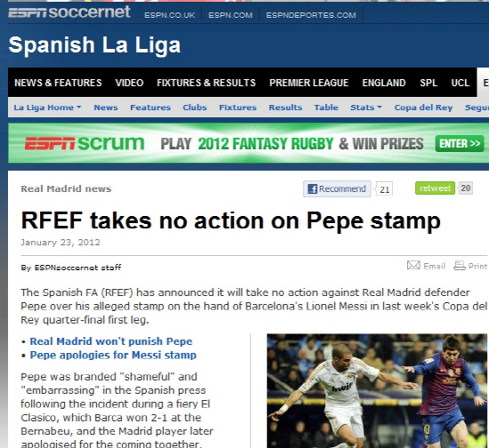Screen dimensions: 489x448
Task: Click the Pepe and Messi match photo
Action: [x=378, y=390]
